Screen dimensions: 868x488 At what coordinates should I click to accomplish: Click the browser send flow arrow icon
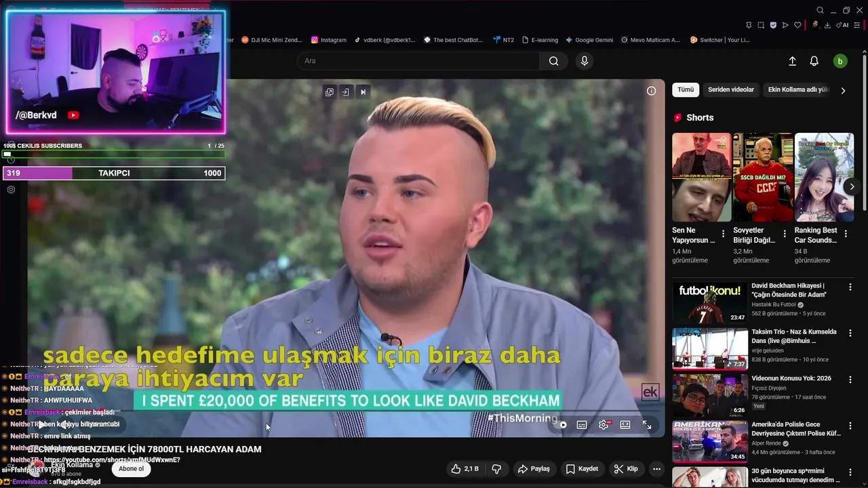click(x=785, y=25)
